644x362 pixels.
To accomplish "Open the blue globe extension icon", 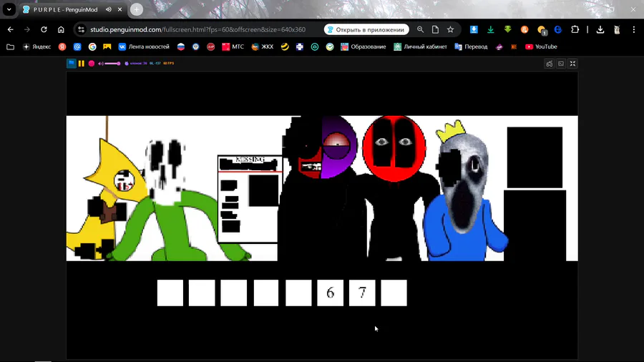I will [x=557, y=29].
